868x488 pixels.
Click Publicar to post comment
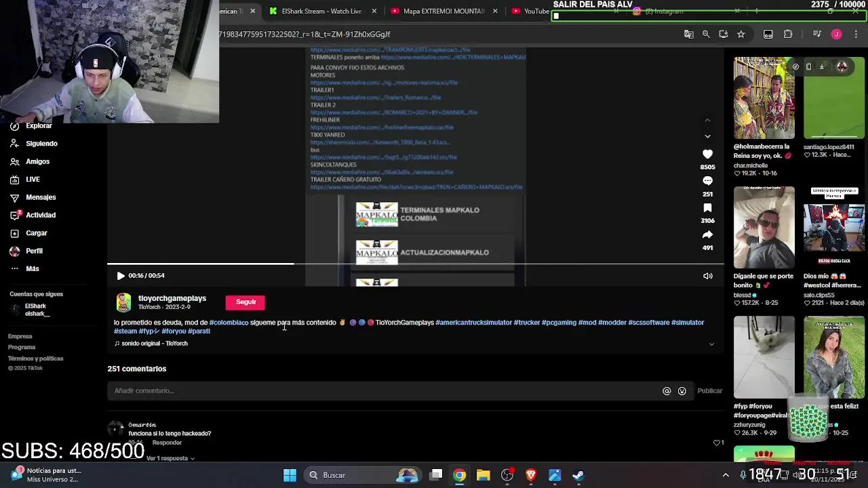[710, 391]
